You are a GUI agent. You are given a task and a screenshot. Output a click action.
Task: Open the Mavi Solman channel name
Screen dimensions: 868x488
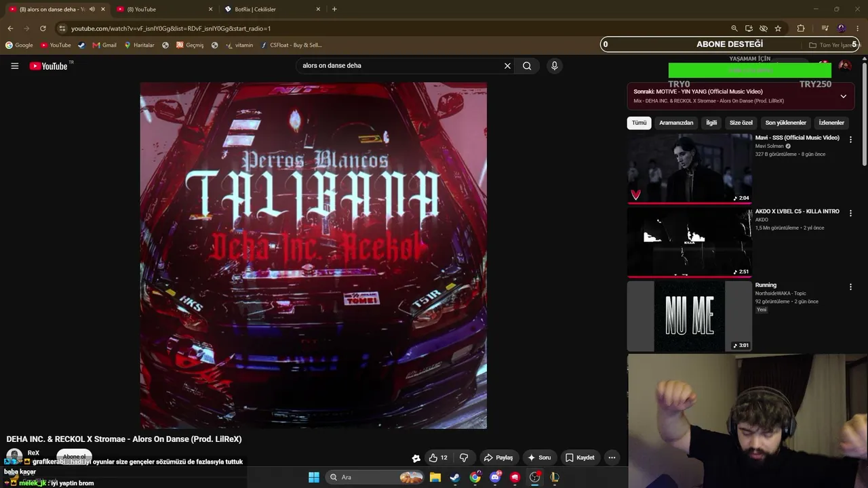coord(770,146)
